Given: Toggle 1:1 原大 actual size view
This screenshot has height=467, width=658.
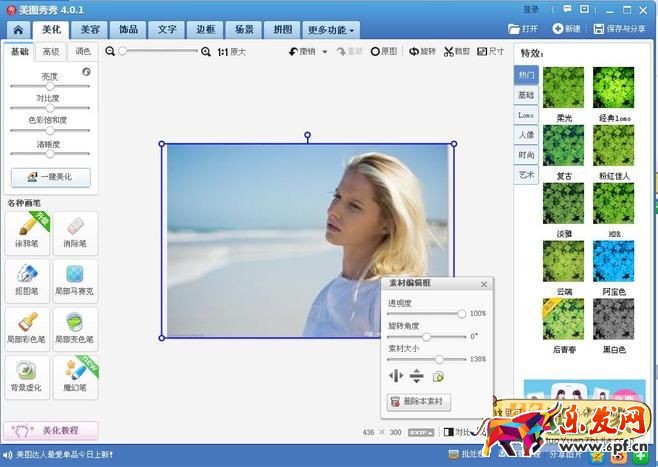Looking at the screenshot, I should tap(231, 51).
